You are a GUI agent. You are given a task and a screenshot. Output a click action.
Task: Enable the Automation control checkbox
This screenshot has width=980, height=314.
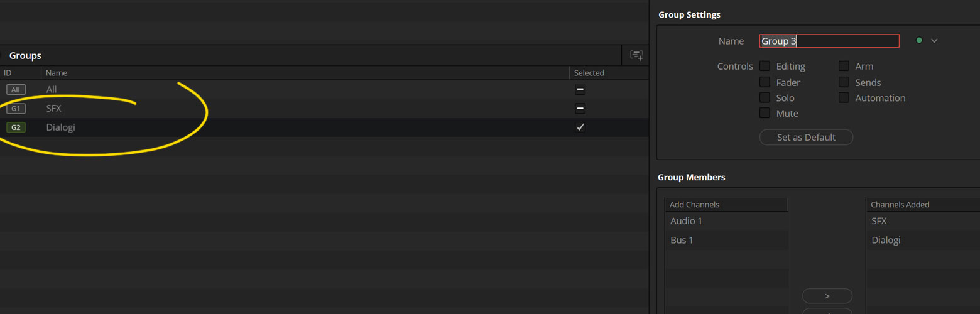click(x=844, y=97)
